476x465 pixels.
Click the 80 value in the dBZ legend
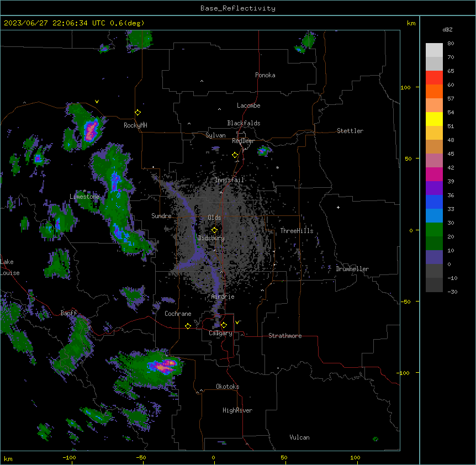coord(451,44)
